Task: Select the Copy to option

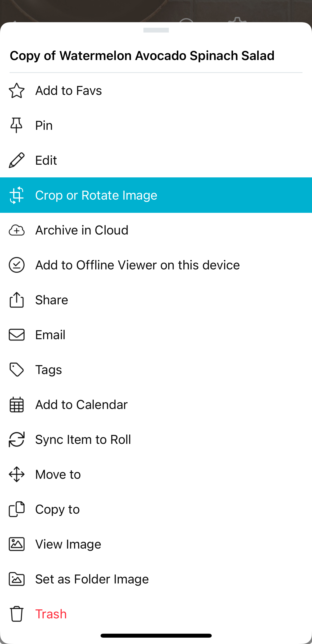Action: (x=57, y=509)
